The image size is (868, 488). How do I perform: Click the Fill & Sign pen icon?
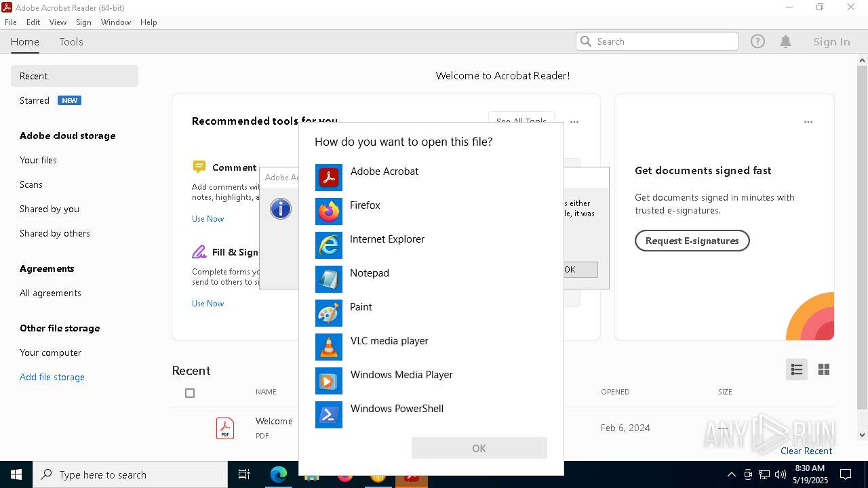pos(199,252)
